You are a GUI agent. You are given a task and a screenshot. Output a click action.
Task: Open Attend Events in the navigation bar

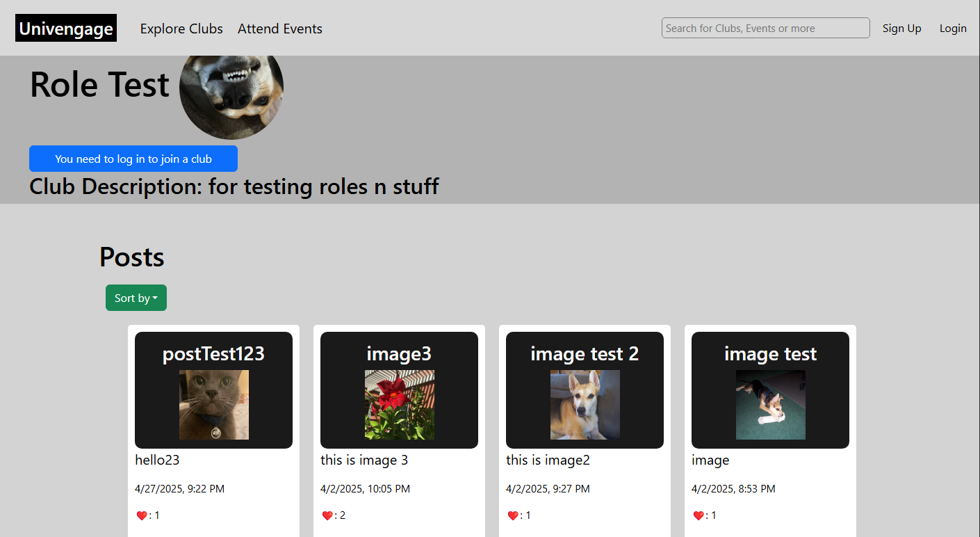(280, 29)
